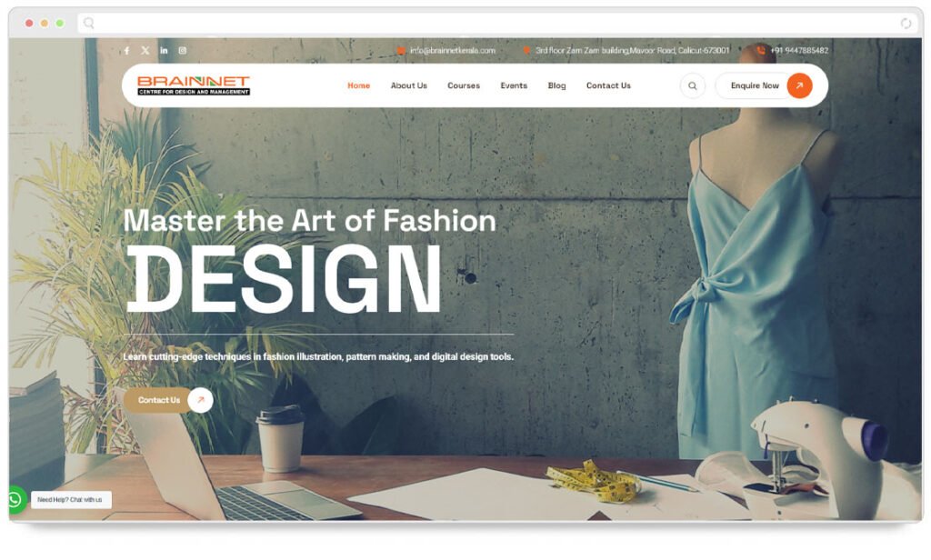Go to the Home menu item
931x560 pixels.
tap(358, 85)
